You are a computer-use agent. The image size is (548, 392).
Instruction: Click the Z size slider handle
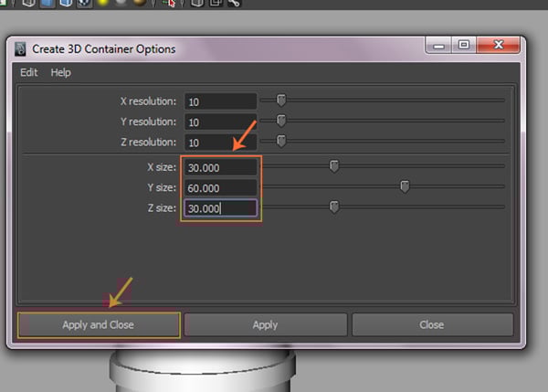tap(334, 207)
